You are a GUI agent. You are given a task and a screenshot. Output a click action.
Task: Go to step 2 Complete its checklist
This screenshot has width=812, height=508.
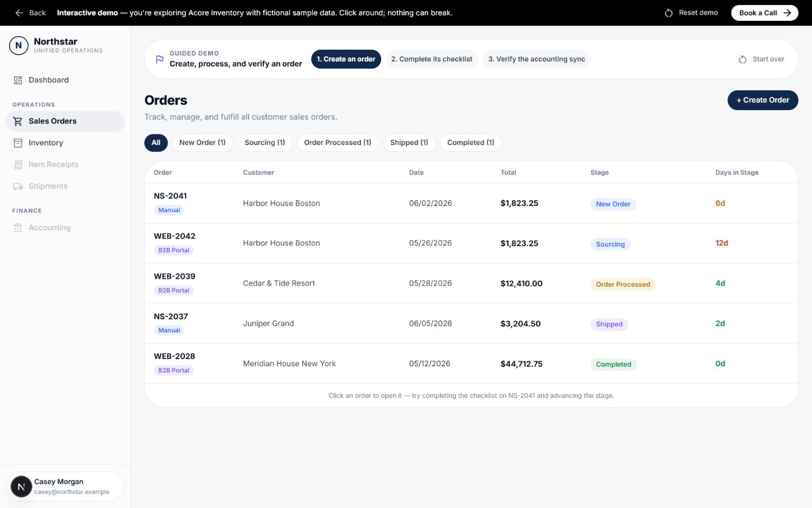(x=432, y=59)
